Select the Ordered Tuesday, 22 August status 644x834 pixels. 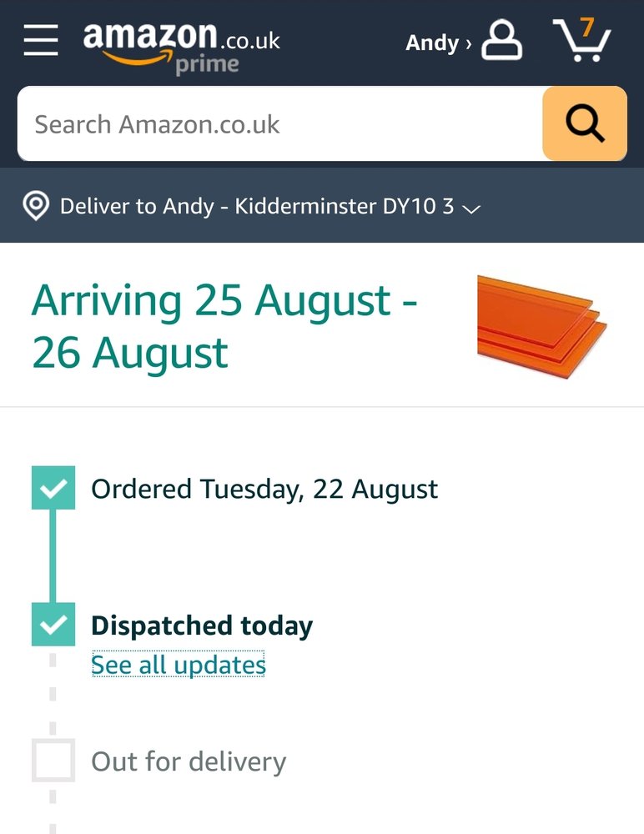(264, 489)
